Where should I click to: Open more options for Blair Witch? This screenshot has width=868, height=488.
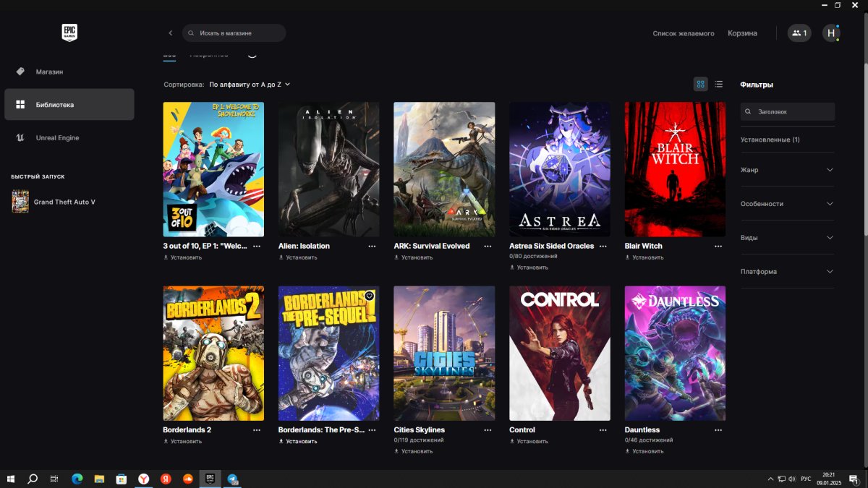pyautogui.click(x=718, y=246)
